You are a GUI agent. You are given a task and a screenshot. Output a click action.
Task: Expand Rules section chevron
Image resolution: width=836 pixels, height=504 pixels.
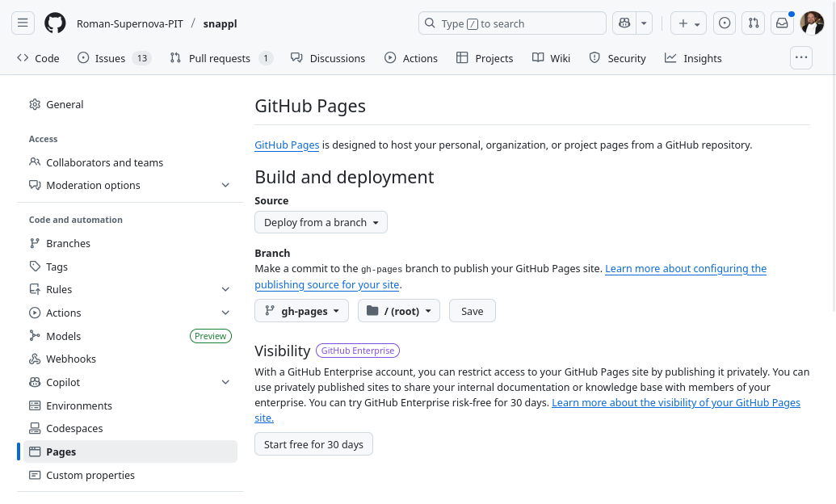(225, 289)
